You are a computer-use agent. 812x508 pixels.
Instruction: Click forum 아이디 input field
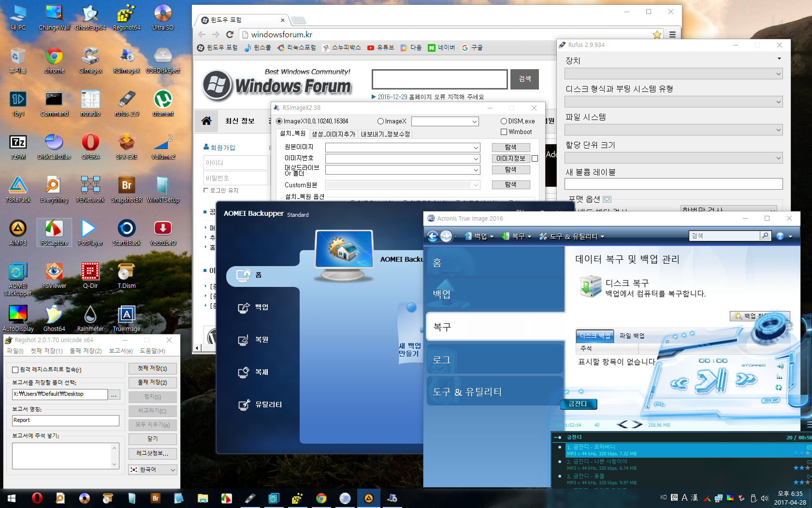tap(236, 163)
